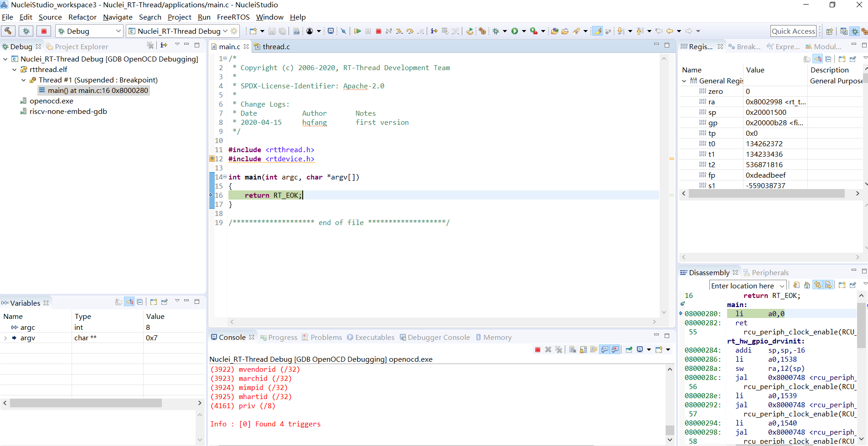
Task: Click Home icon in Disassembly view
Action: click(x=807, y=285)
